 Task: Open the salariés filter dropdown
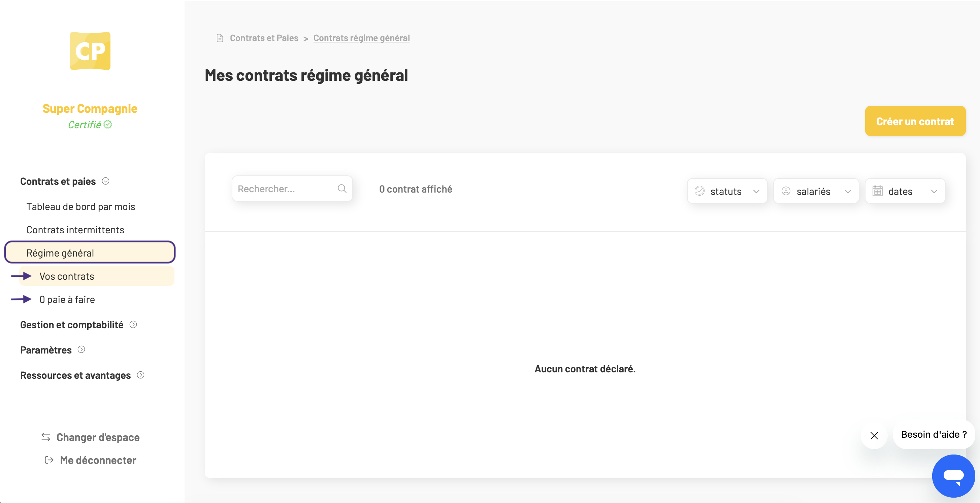point(816,191)
